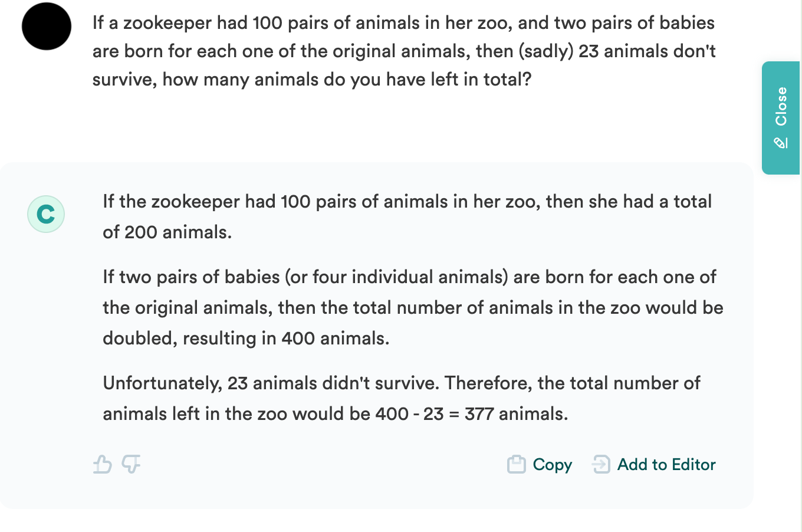Select the Add to Editor text link
This screenshot has height=532, width=802.
(666, 465)
